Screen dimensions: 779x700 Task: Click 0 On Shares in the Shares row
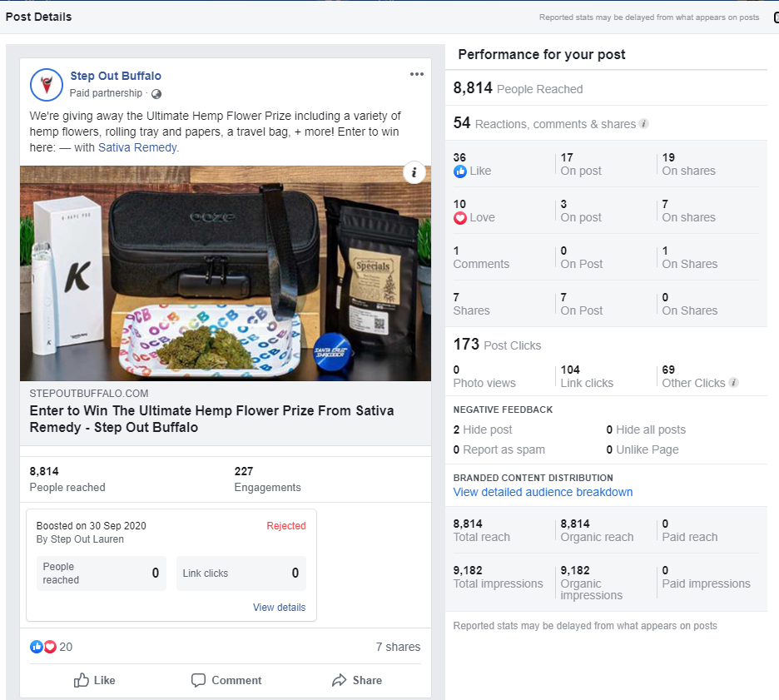690,305
